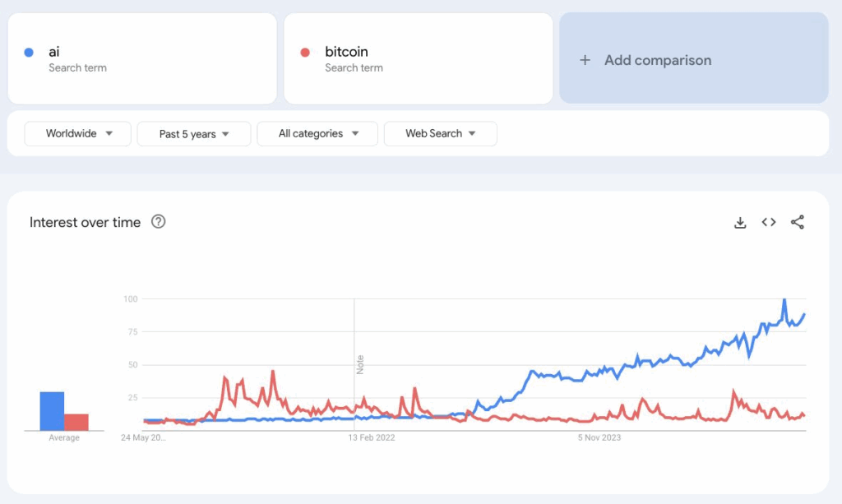Screen dimensions: 842x504
Task: Open the Worldwide region dropdown
Action: point(77,133)
